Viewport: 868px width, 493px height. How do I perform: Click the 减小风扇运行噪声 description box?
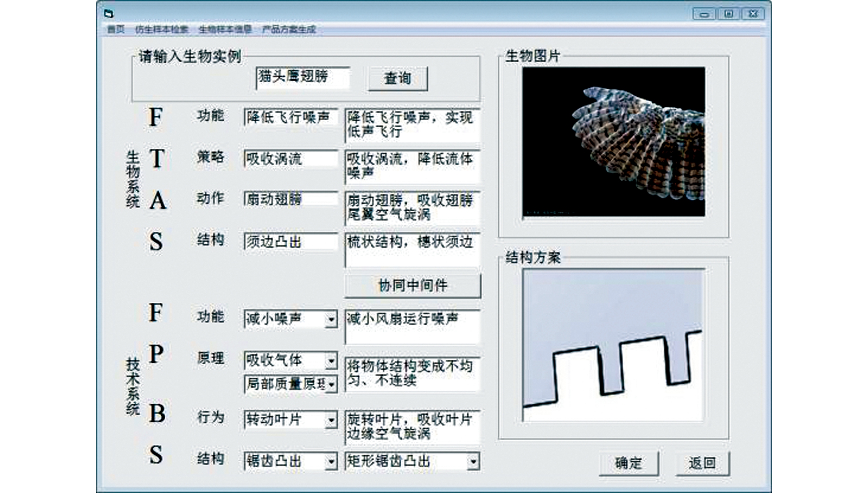[412, 327]
